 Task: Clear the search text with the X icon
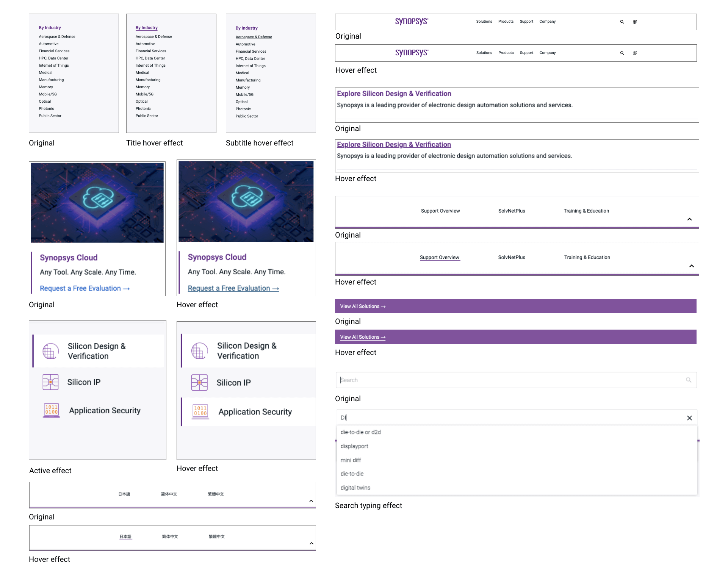689,418
